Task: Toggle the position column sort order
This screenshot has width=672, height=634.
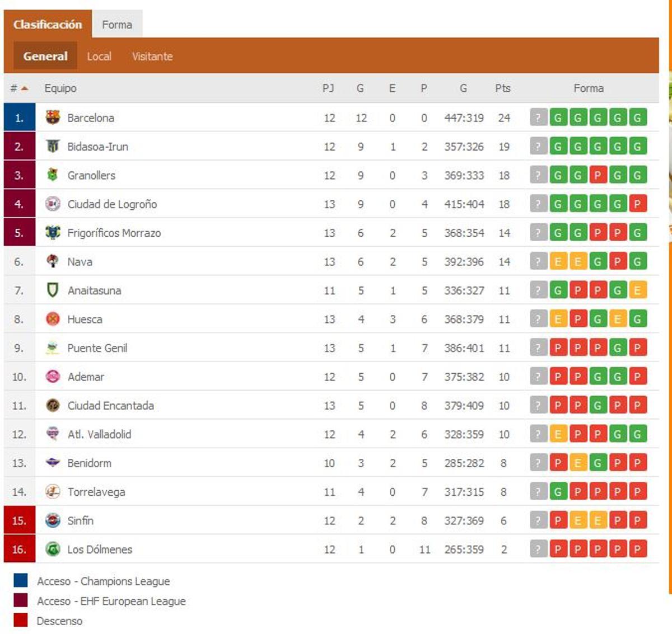Action: 17,88
